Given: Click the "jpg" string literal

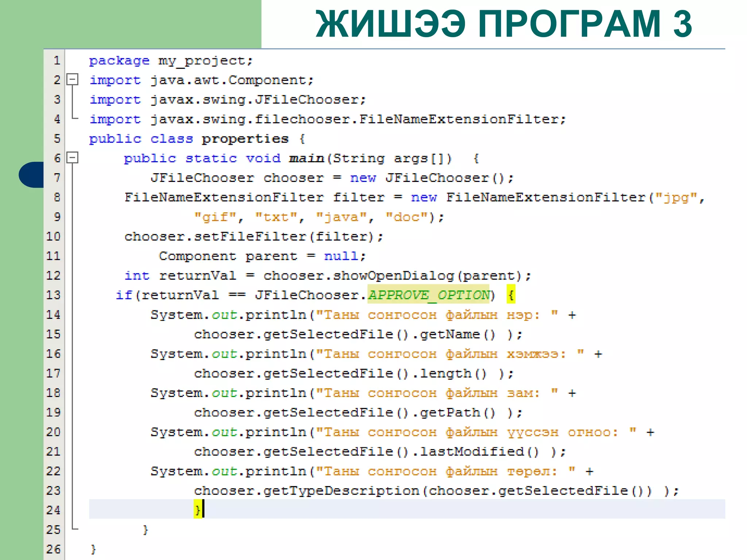Looking at the screenshot, I should point(676,198).
